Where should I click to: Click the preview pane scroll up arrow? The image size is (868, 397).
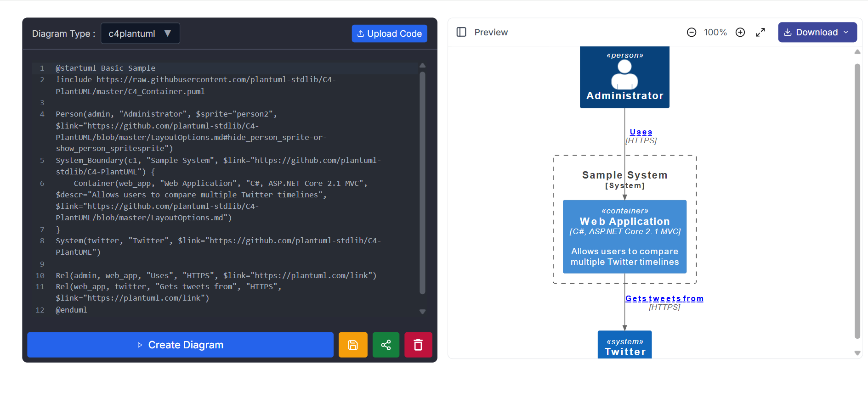pyautogui.click(x=857, y=52)
